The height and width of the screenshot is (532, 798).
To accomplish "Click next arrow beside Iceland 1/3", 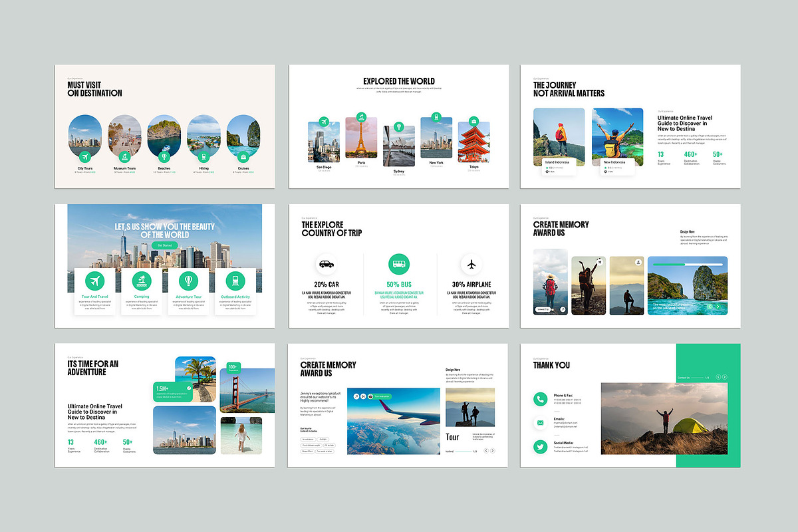I will click(493, 451).
